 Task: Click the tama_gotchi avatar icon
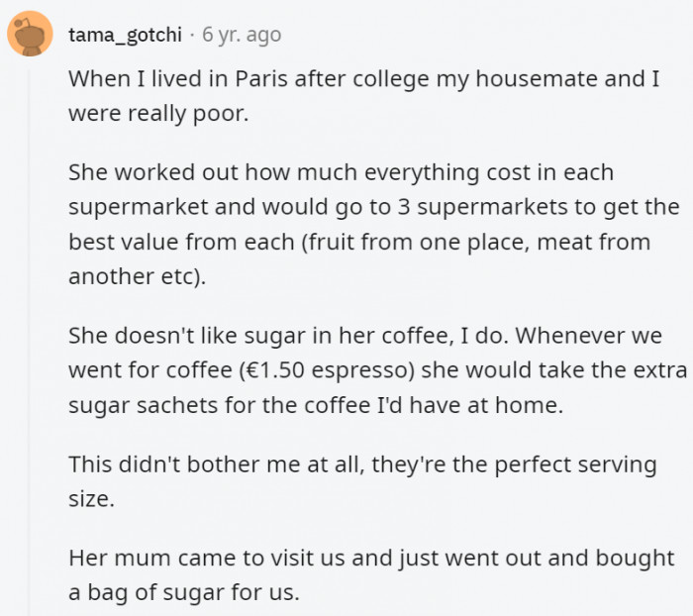pyautogui.click(x=31, y=36)
